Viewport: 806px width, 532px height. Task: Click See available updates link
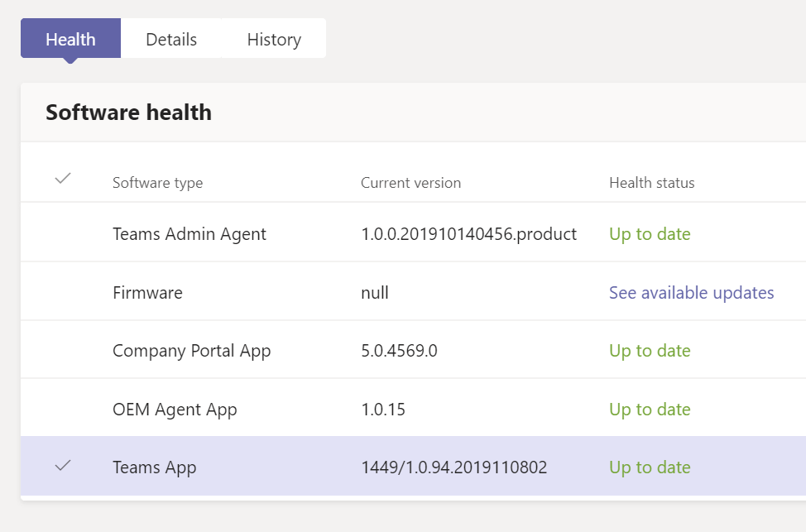(691, 292)
